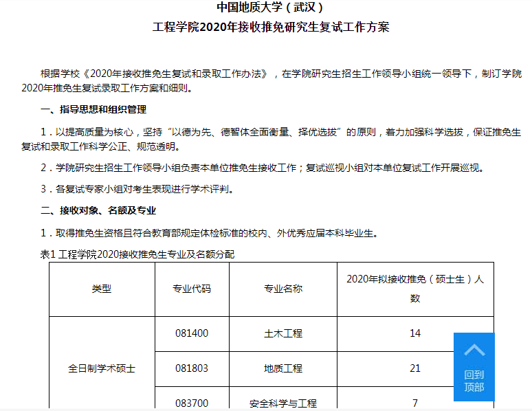Click section heading 一、指导思想和组织管理
Image resolution: width=532 pixels, height=411 pixels.
93,109
